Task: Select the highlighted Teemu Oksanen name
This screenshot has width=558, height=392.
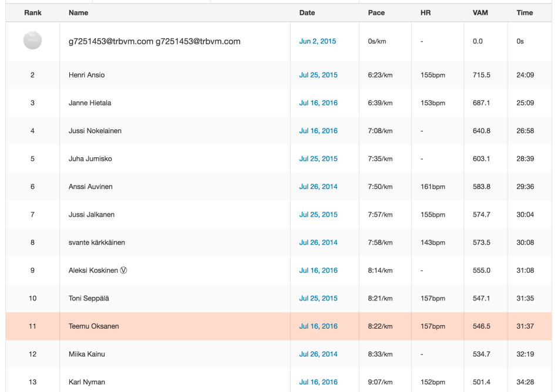Action: coord(93,326)
